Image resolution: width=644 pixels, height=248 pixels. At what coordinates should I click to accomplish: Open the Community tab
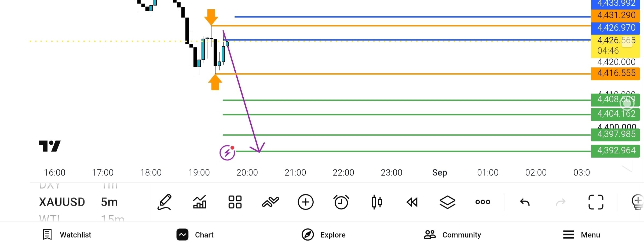coord(452,235)
